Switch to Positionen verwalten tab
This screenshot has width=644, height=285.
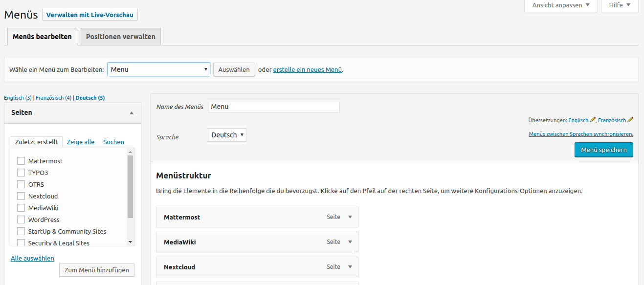coord(121,37)
